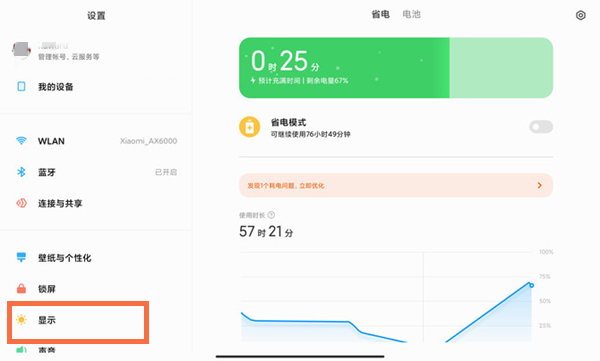The image size is (600, 361).
Task: Click the 使用时长 help question mark
Action: point(271,215)
